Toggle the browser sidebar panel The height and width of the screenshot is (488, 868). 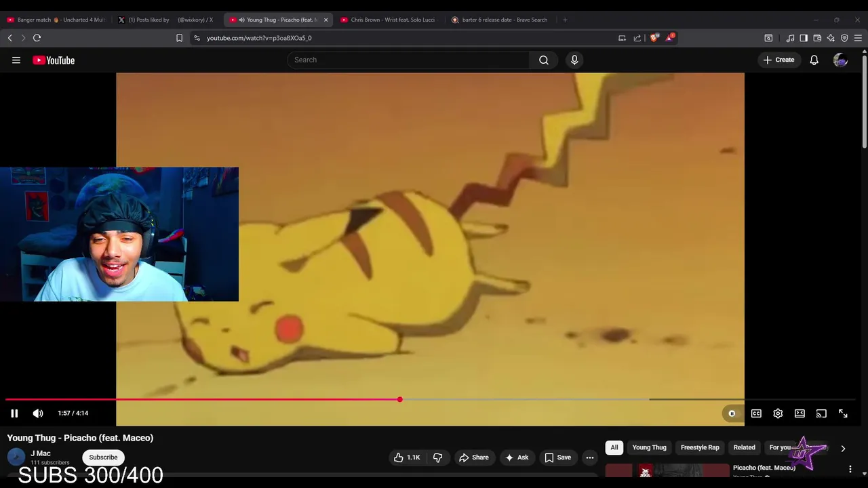coord(804,38)
